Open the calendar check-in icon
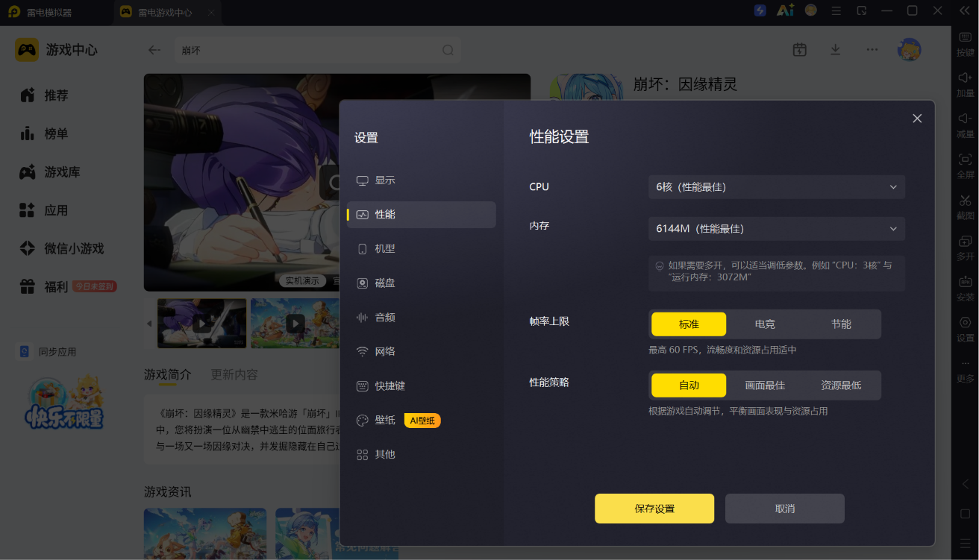 pyautogui.click(x=799, y=50)
